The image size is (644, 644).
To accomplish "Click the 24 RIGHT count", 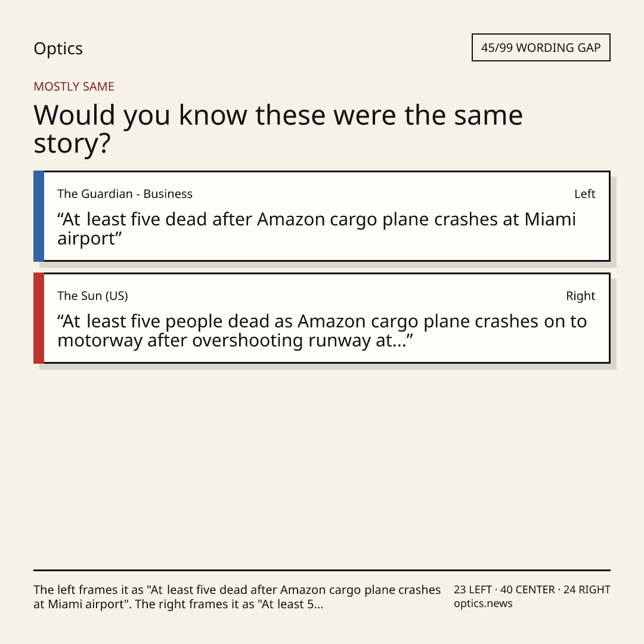I will pos(587,590).
